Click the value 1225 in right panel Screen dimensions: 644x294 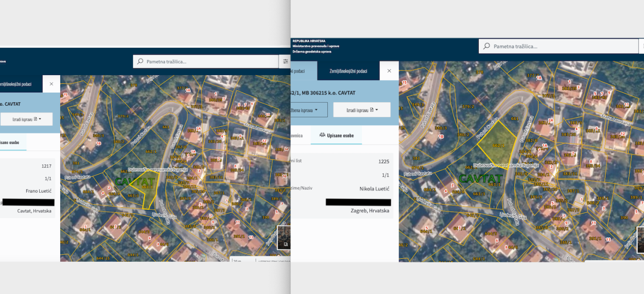click(384, 161)
